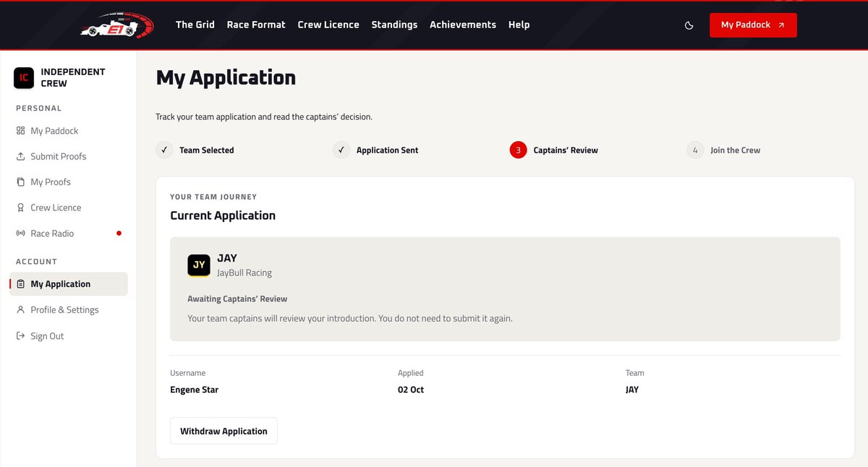Viewport: 868px width, 467px height.
Task: Click step 4 Join the Crew circle
Action: (x=695, y=150)
